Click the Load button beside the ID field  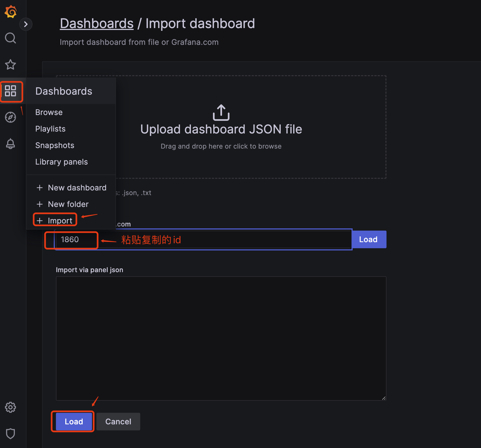tap(369, 239)
